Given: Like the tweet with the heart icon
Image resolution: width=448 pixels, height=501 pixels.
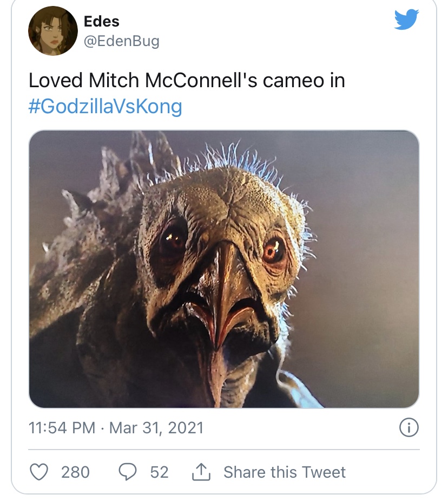Looking at the screenshot, I should [x=39, y=472].
